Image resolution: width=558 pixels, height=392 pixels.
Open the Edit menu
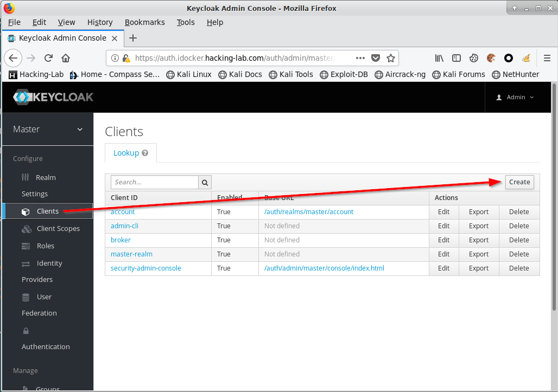coord(39,22)
